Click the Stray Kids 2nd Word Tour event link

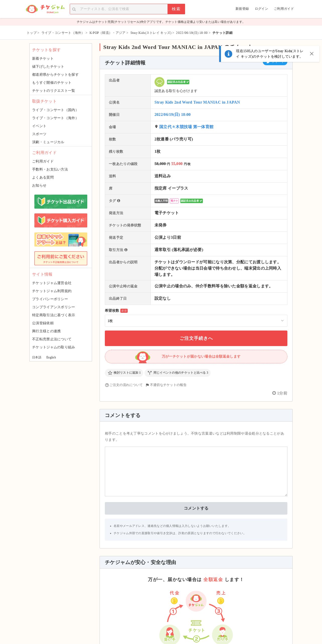(197, 102)
